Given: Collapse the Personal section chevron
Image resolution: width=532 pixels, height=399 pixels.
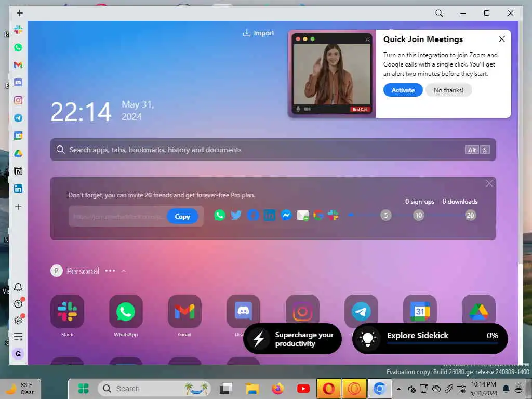Looking at the screenshot, I should [x=124, y=271].
